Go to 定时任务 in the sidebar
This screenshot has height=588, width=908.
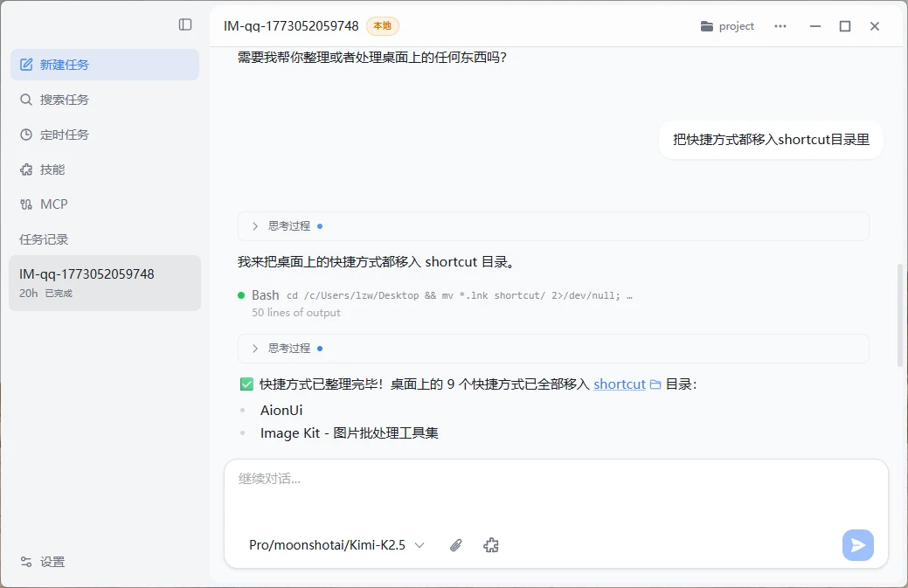click(105, 135)
